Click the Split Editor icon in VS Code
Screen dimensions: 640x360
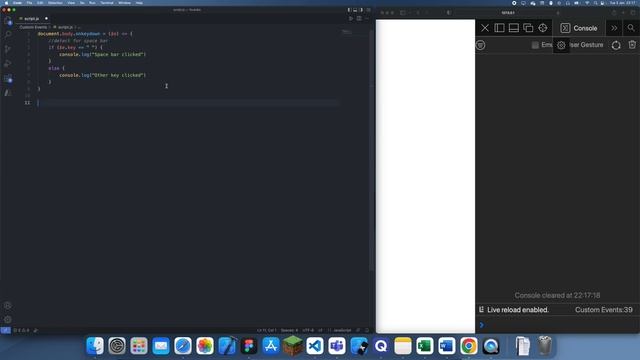(x=359, y=18)
